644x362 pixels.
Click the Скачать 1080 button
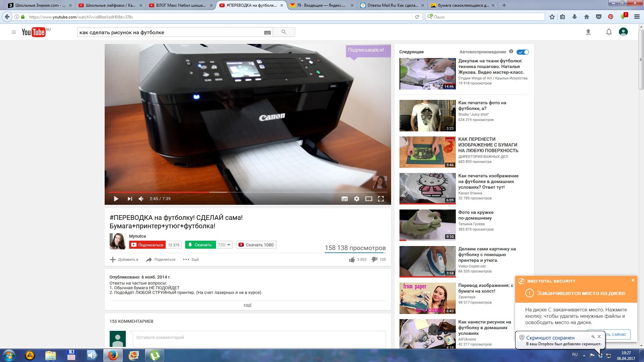click(256, 245)
